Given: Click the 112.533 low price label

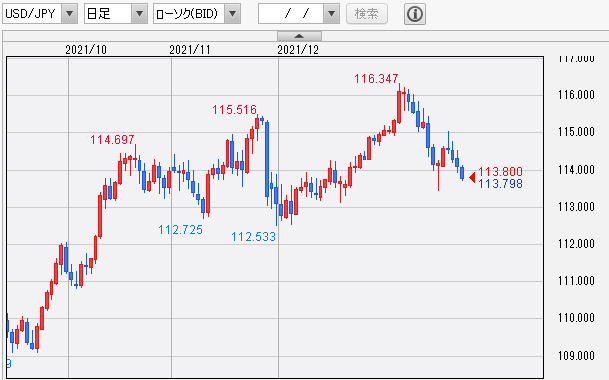Looking at the screenshot, I should 253,237.
